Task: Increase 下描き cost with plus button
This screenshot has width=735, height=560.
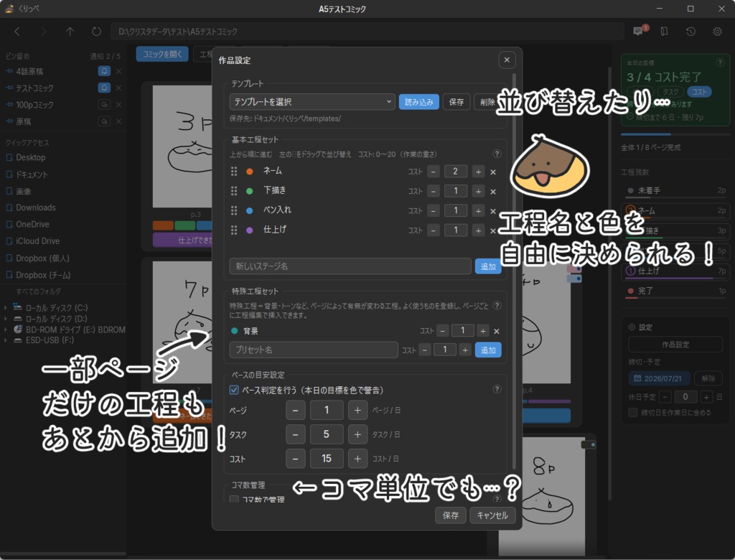Action: point(478,192)
